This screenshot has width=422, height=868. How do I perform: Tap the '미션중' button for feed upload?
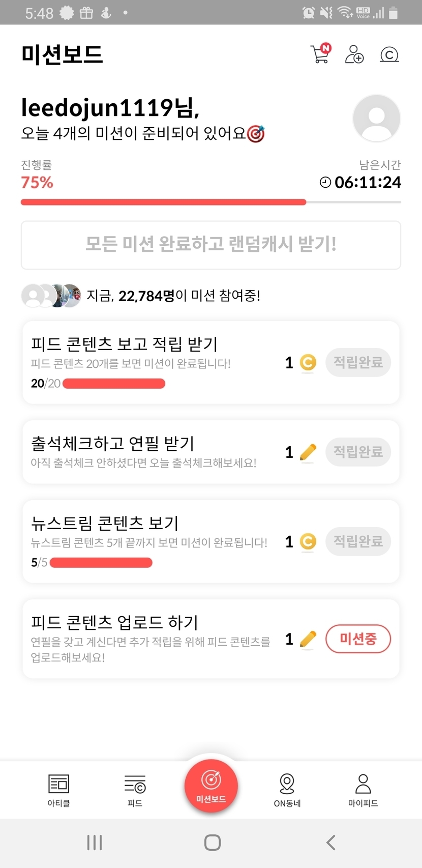coord(358,639)
